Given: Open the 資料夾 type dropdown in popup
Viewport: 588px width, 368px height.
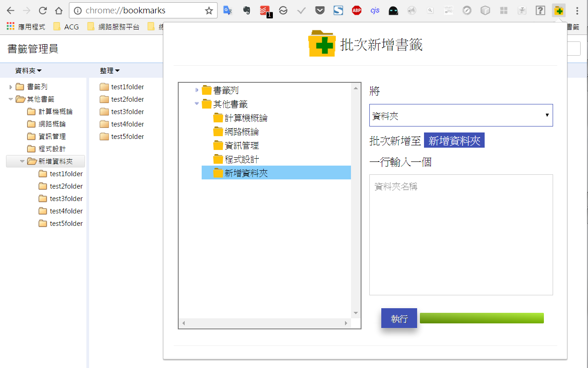Looking at the screenshot, I should pos(461,115).
